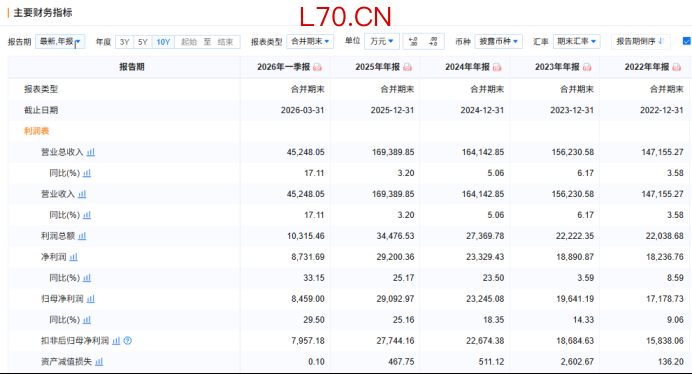Click the 资产减值损失 value 2,602.67

coord(577,362)
